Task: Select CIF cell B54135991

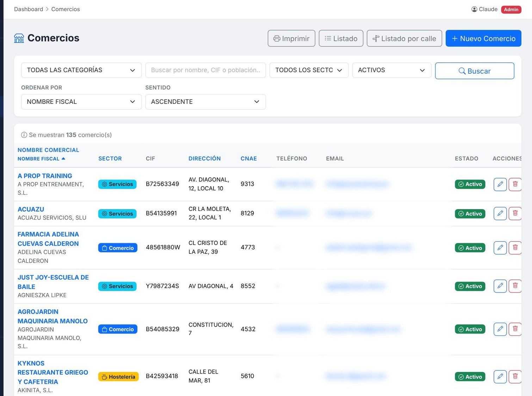Action: tap(161, 213)
